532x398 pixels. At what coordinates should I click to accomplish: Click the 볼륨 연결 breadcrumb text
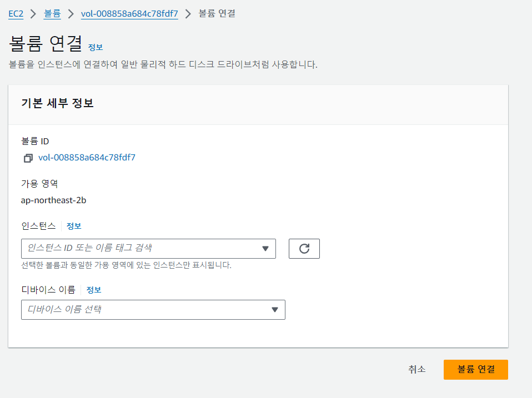[x=217, y=13]
